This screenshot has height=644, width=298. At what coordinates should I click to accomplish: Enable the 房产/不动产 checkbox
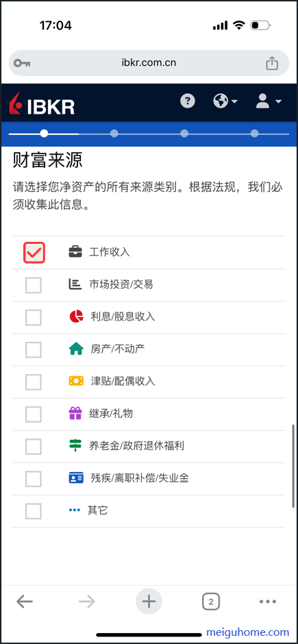34,350
